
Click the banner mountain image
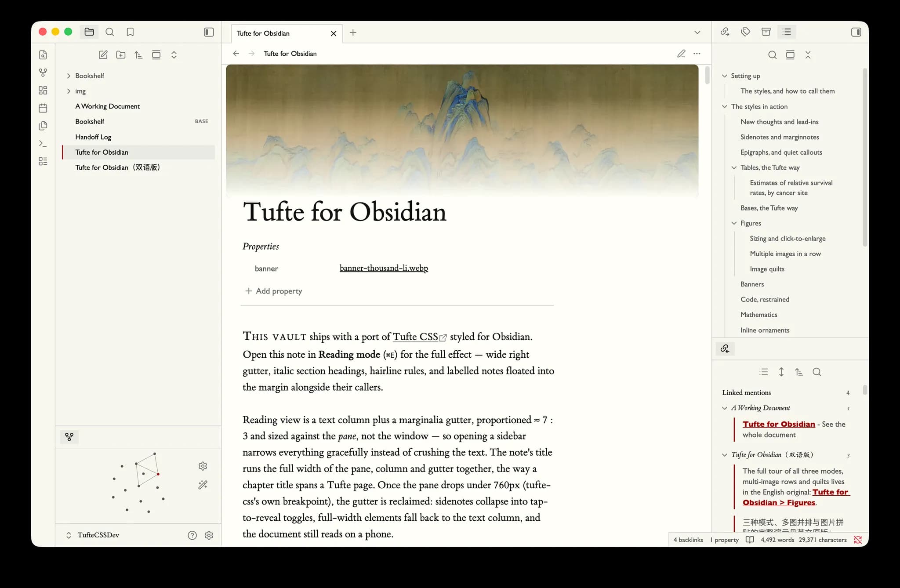[x=462, y=131]
